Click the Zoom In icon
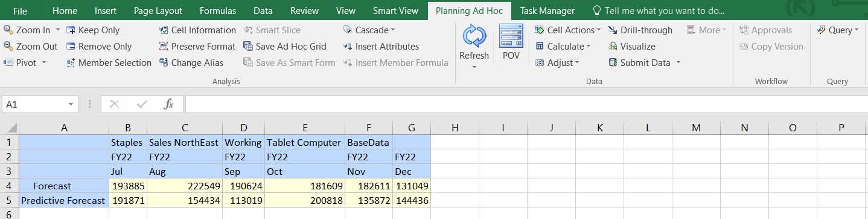This screenshot has height=219, width=868. tap(8, 30)
